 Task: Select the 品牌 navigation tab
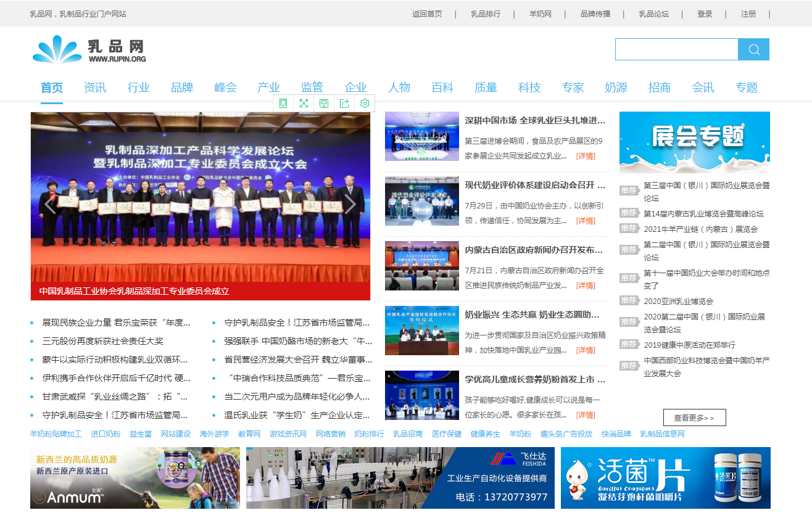(x=182, y=88)
